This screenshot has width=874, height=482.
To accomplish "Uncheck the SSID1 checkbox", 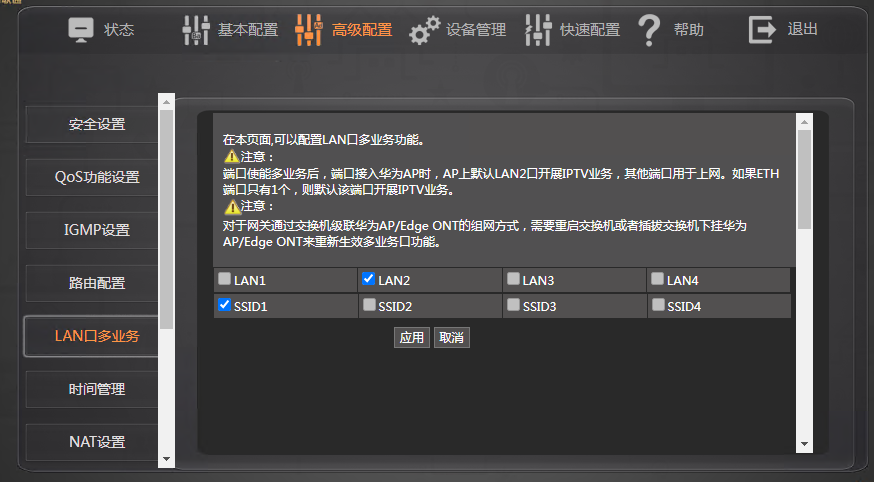I will (x=224, y=305).
